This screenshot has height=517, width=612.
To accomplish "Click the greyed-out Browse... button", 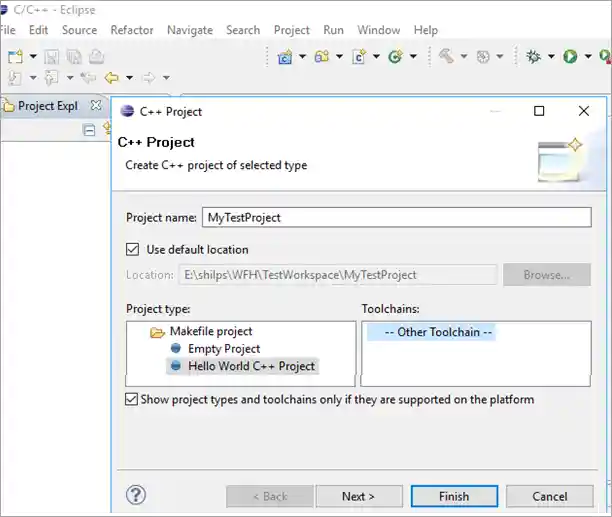I will click(x=547, y=275).
